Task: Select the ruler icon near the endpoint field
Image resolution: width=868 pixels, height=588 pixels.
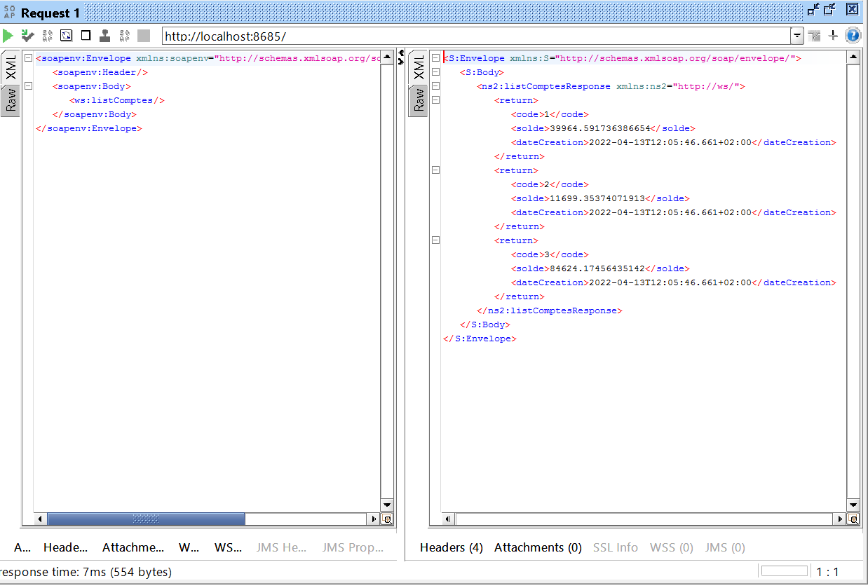Action: [813, 35]
